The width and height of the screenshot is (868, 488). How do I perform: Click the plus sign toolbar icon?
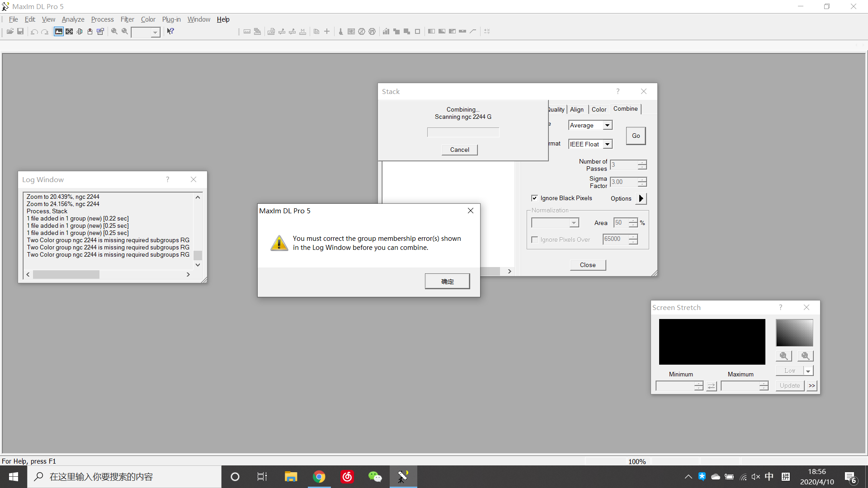[327, 32]
